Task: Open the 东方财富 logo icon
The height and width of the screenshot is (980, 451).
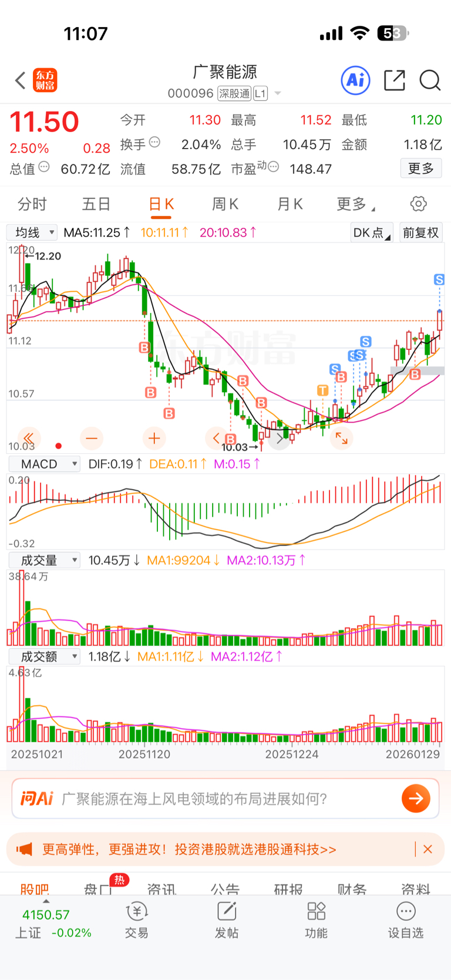Action: pos(45,80)
